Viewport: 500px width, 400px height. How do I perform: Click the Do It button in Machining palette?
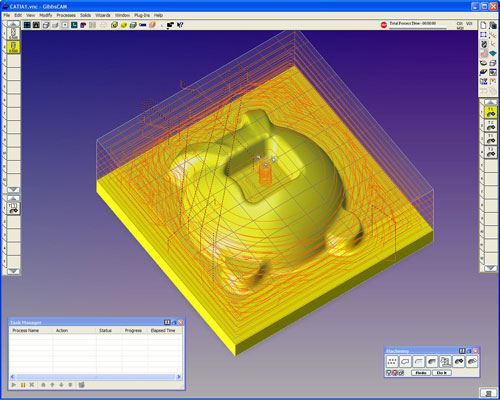pyautogui.click(x=442, y=373)
